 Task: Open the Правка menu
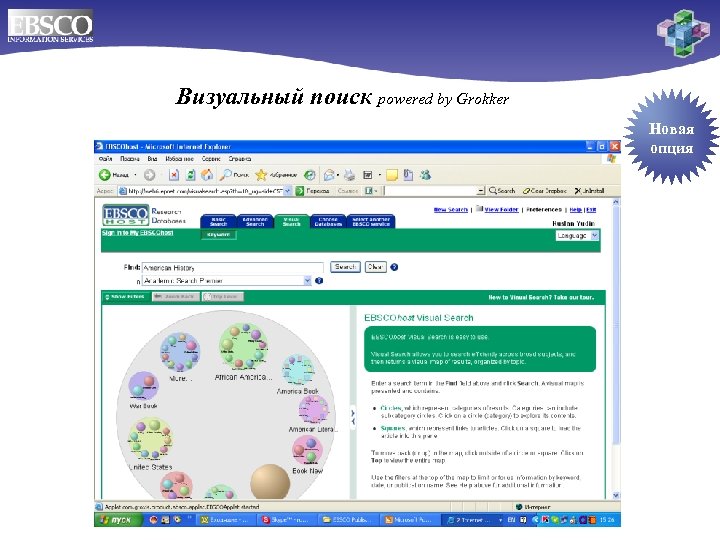point(130,158)
